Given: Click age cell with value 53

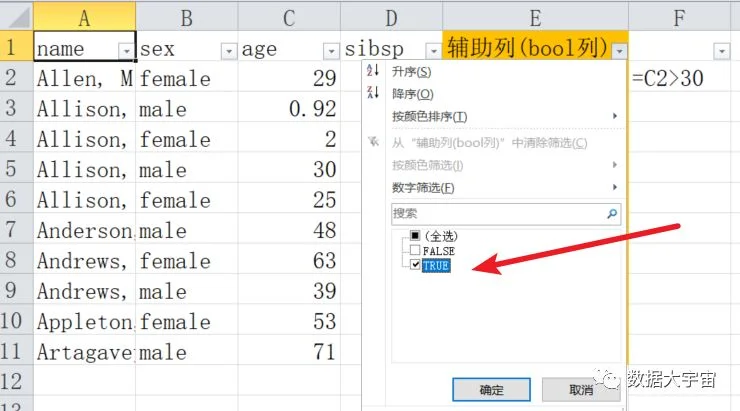Looking at the screenshot, I should click(289, 321).
